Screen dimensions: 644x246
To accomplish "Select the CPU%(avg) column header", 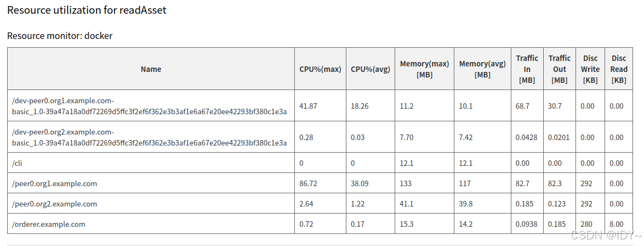I will 371,69.
